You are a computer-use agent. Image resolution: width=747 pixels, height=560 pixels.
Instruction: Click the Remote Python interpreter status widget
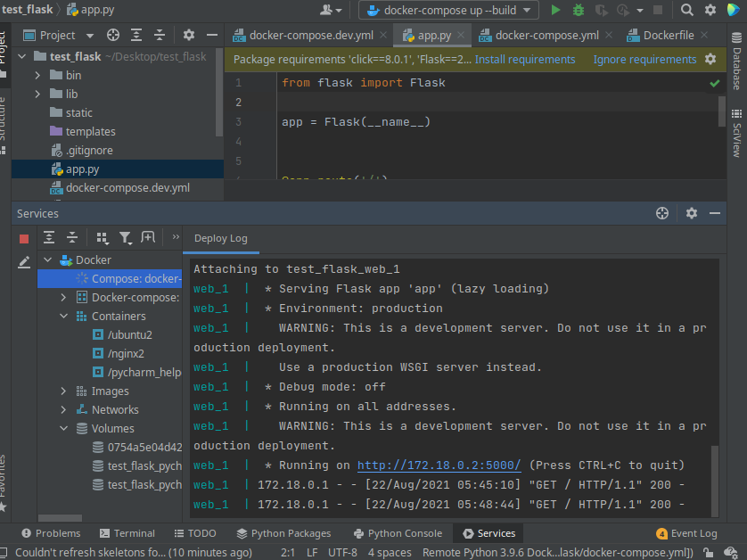(558, 553)
